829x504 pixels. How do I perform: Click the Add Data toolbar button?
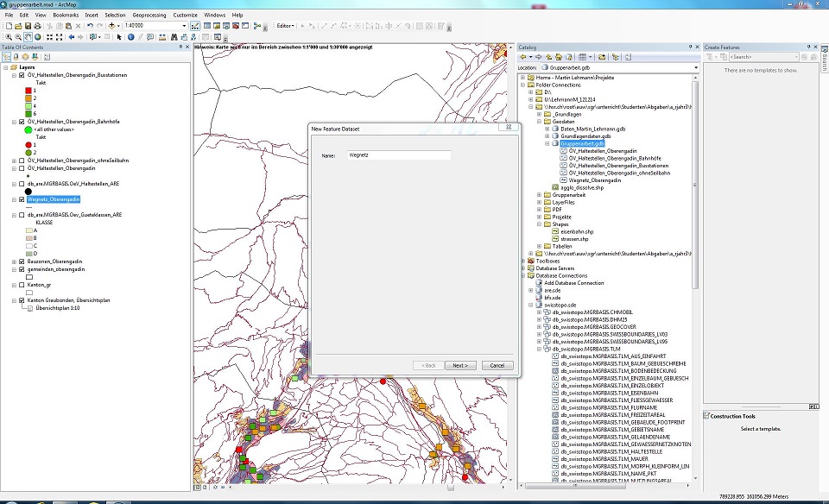[x=112, y=26]
